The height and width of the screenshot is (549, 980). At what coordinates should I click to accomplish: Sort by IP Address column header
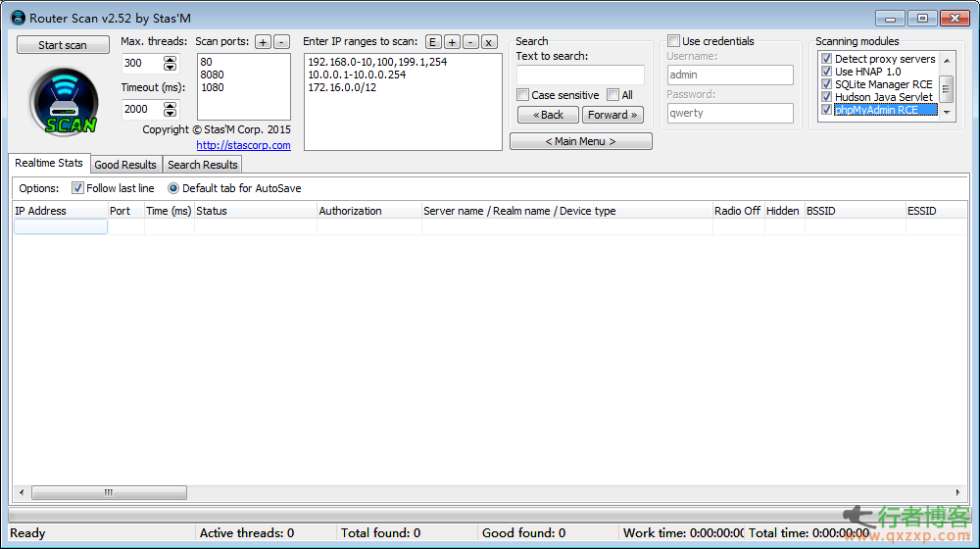click(x=60, y=211)
